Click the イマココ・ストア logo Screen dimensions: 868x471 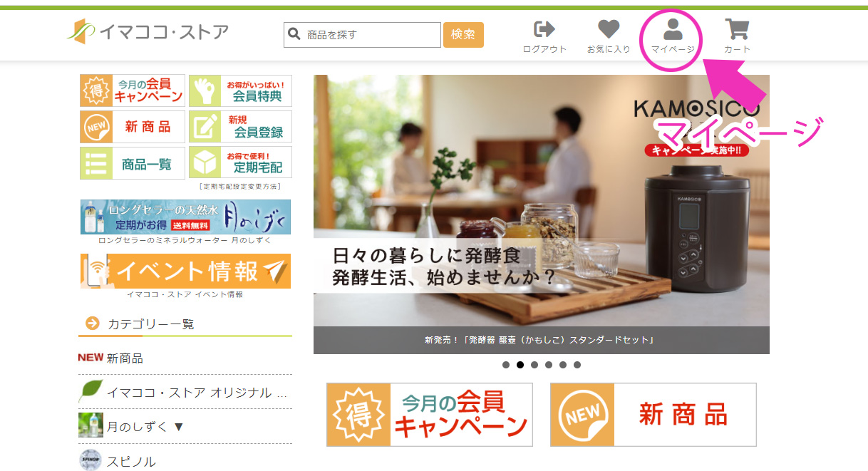point(148,31)
